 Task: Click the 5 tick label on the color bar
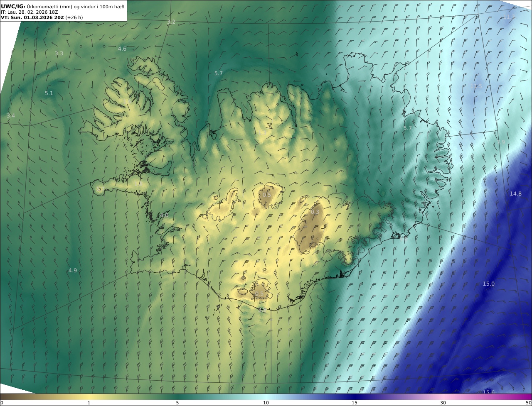[177, 403]
